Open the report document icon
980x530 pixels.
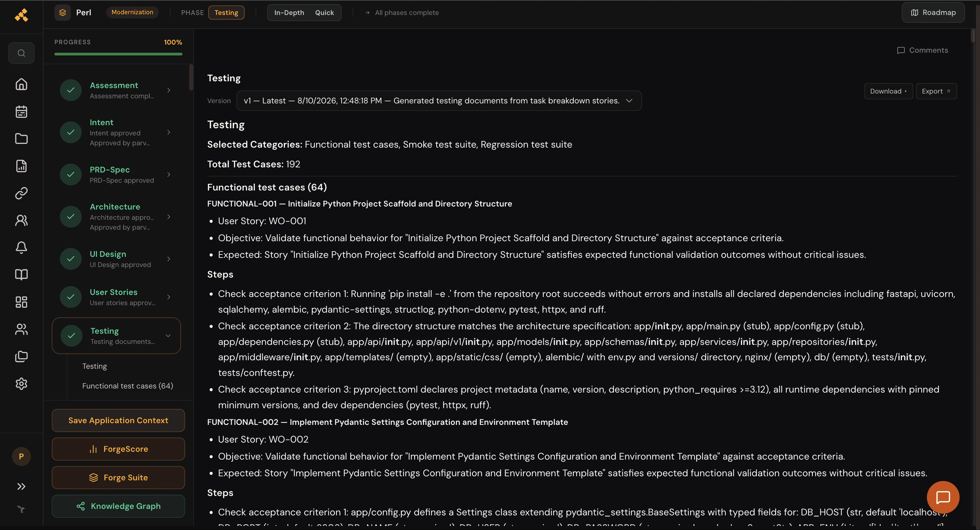pos(21,166)
